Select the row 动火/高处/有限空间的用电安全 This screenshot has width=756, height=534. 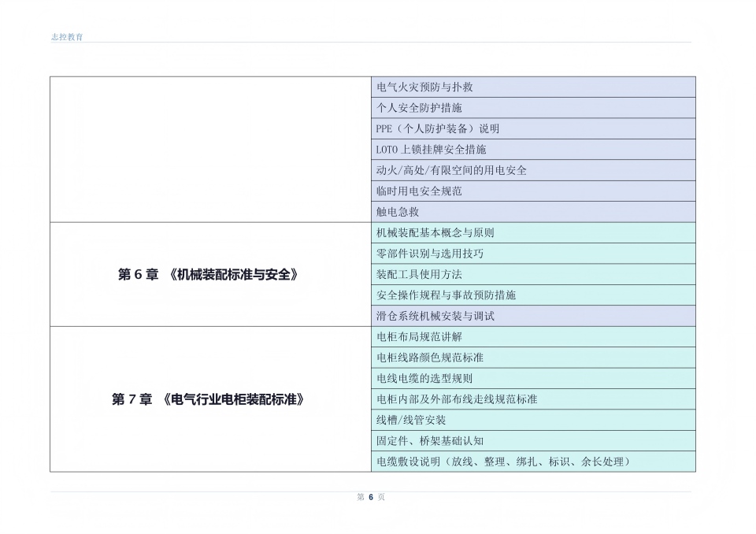coord(533,170)
